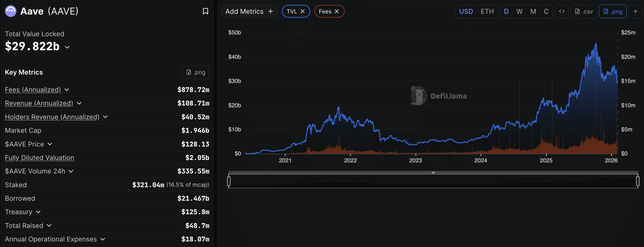Download Key Metrics as .png
This screenshot has width=644, height=247.
pos(196,72)
